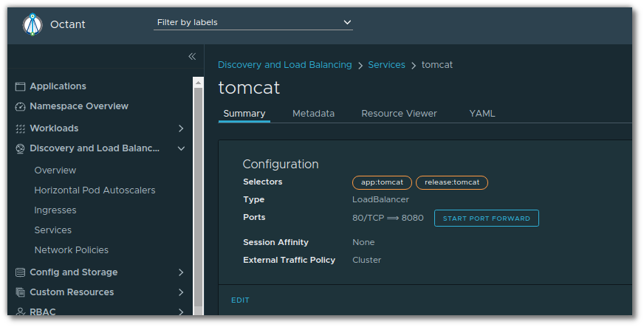This screenshot has width=644, height=327.
Task: Click the Start Port Forward button
Action: tap(487, 218)
